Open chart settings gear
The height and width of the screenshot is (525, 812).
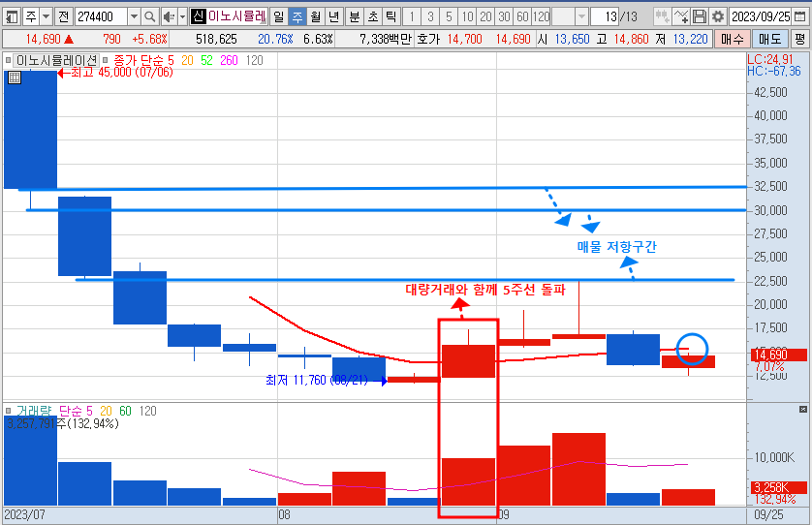[x=718, y=17]
